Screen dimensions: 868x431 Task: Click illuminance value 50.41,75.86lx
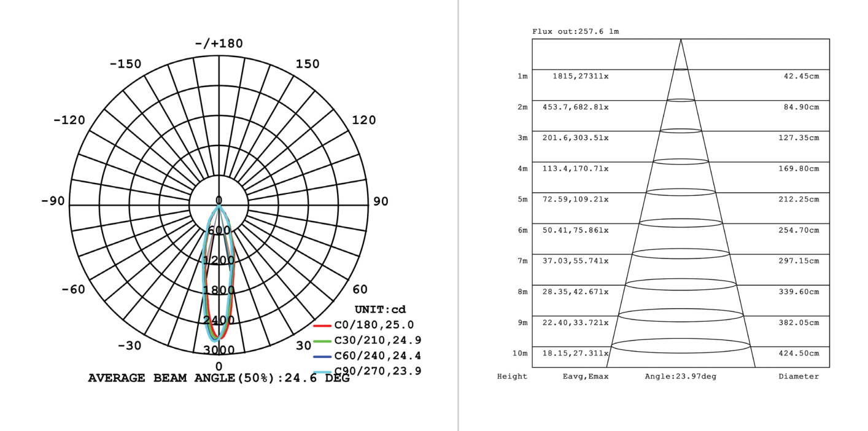tap(576, 230)
